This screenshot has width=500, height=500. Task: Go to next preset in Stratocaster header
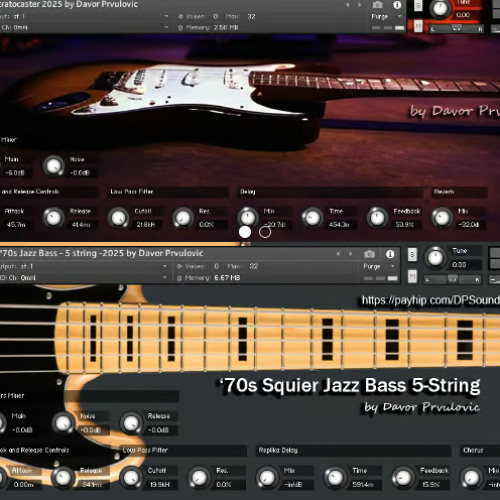(x=360, y=5)
